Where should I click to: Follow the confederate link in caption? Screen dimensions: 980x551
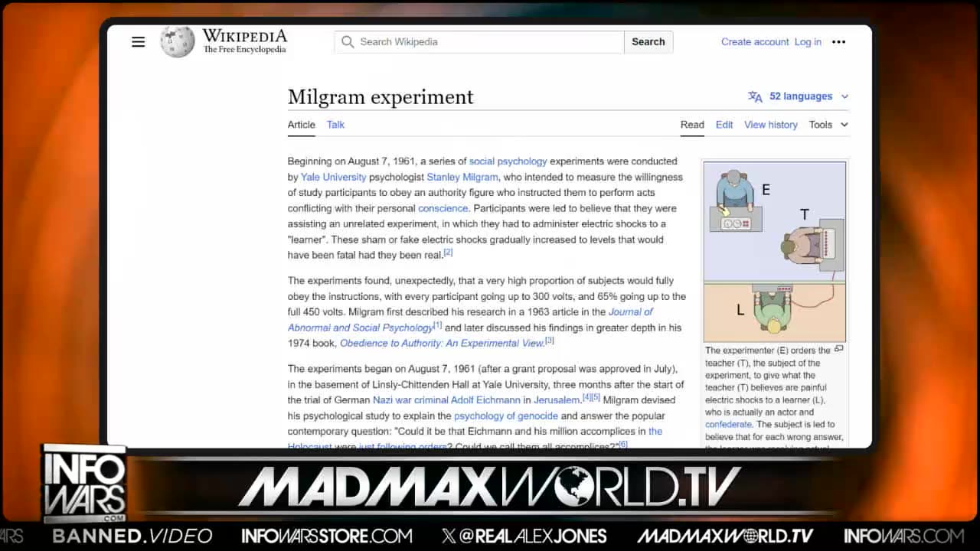coord(729,424)
